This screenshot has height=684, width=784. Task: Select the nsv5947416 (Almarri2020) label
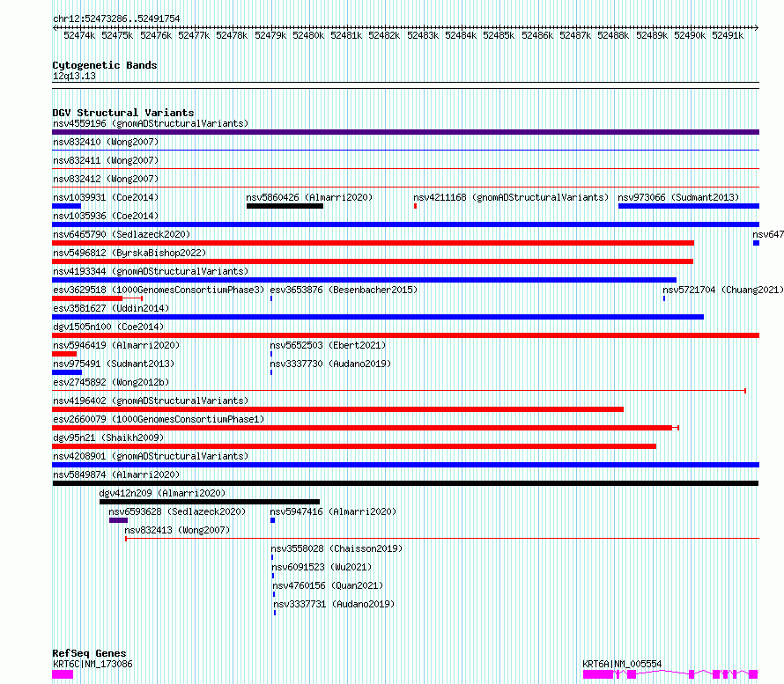(333, 511)
